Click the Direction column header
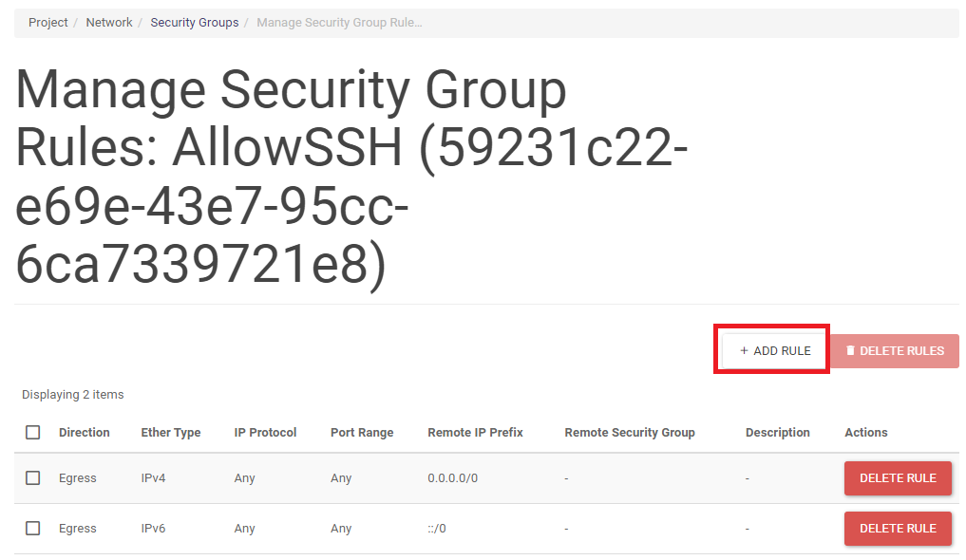Screen dimensions: 966x560 point(85,433)
